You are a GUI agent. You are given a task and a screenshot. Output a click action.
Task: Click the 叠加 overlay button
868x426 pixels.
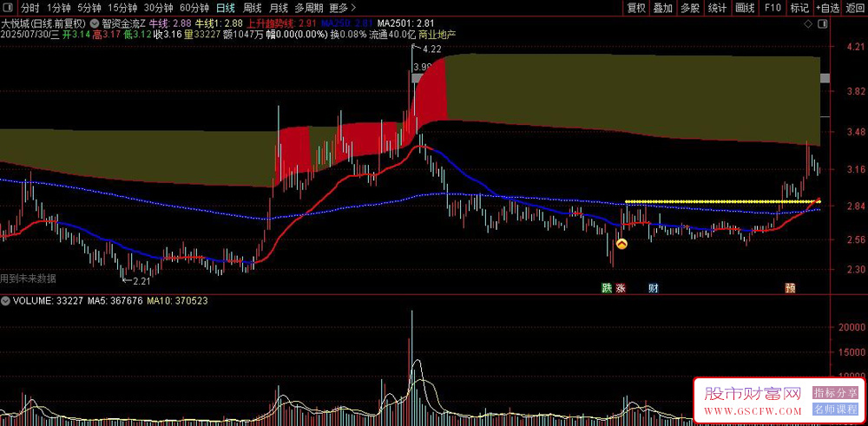[x=662, y=8]
